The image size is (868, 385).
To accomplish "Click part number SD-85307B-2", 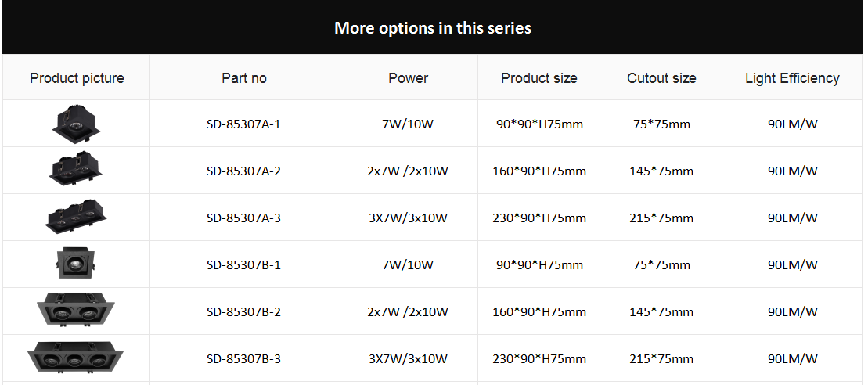I will tap(243, 312).
